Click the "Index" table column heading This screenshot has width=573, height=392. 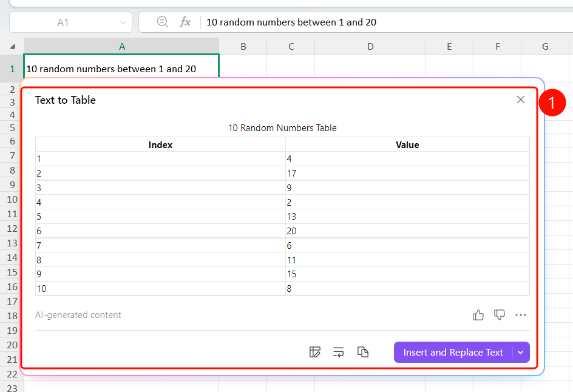coord(160,144)
